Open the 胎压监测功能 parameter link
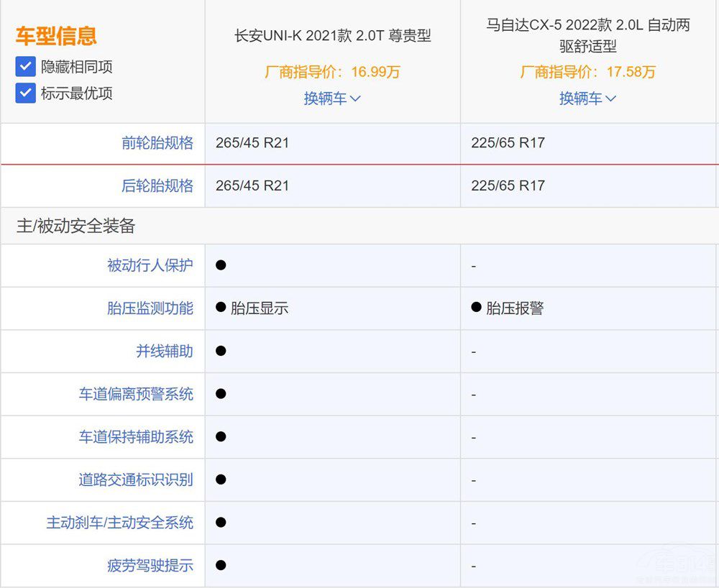This screenshot has height=588, width=719. click(x=150, y=308)
